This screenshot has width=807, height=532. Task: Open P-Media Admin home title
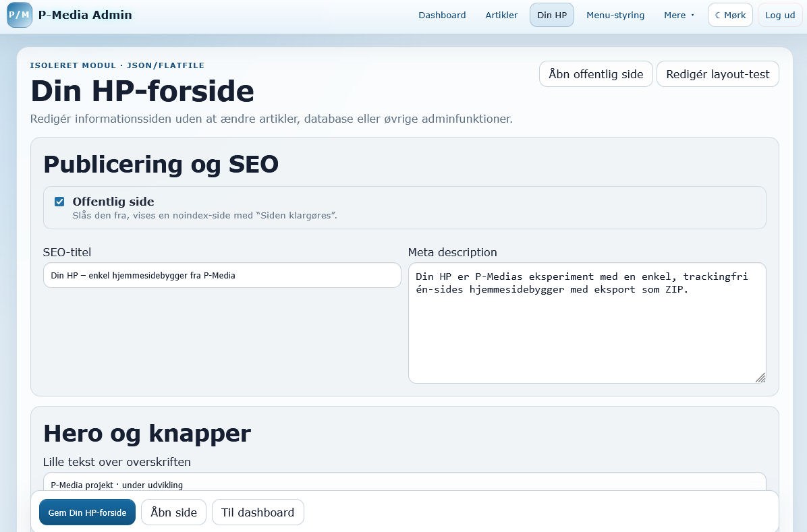85,15
